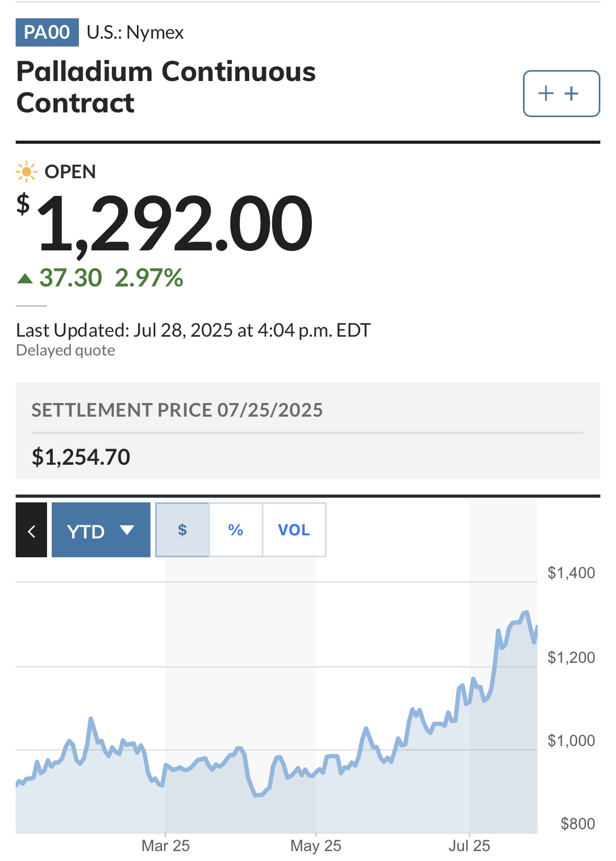The width and height of the screenshot is (616, 861).
Task: Click the Settlement Price 07/25/2025 header
Action: click(177, 410)
